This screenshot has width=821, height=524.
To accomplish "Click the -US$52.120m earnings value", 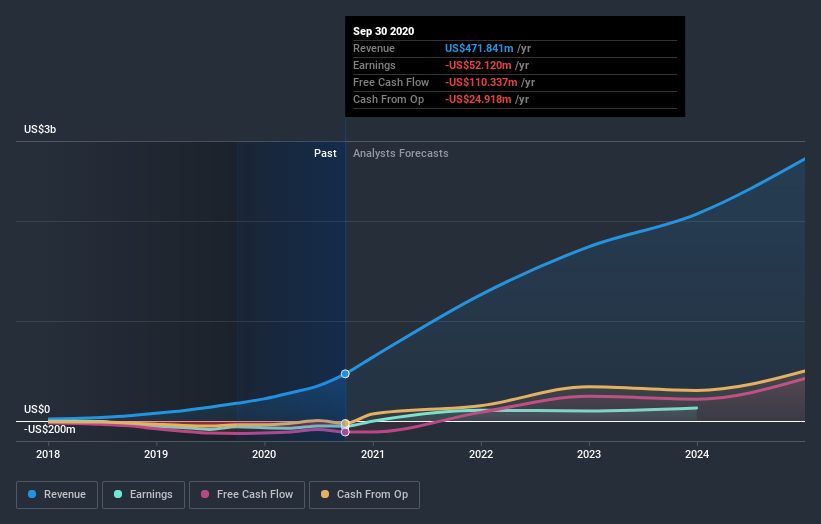I will coord(478,65).
